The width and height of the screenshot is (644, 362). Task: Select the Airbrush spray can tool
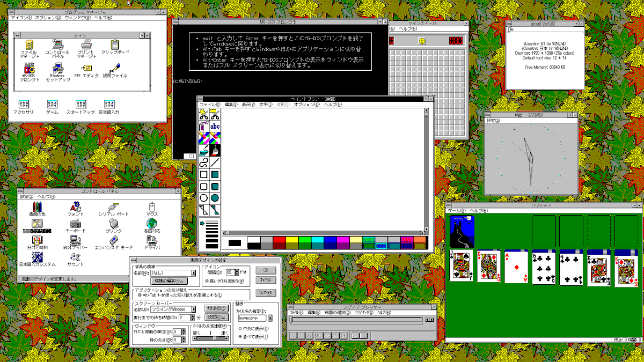coord(204,126)
